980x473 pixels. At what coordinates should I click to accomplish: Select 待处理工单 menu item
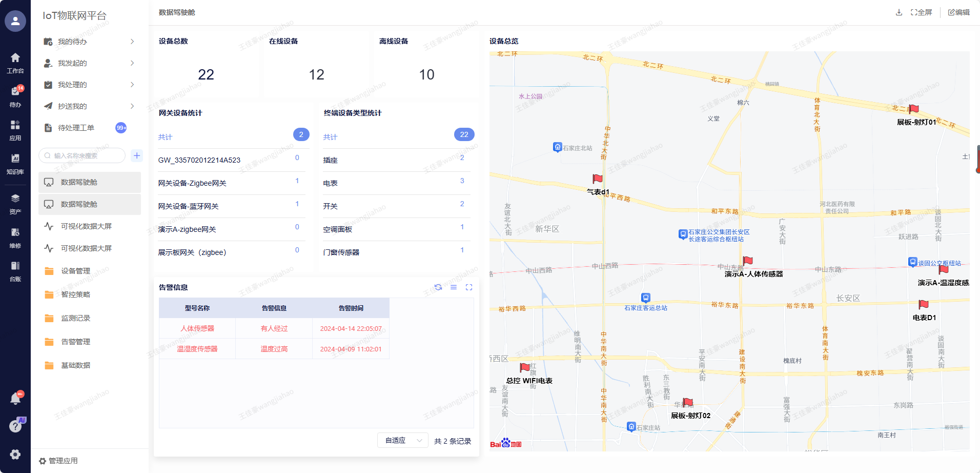pos(76,128)
